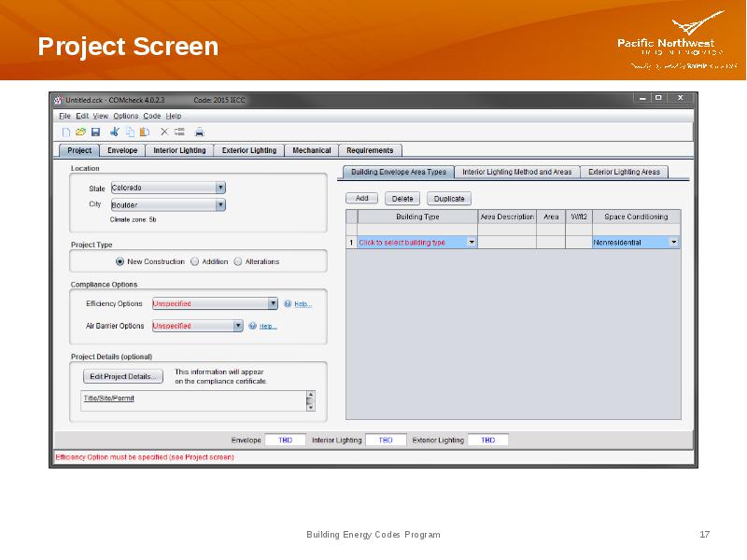
Task: Open a file with the folder icon
Action: [80, 132]
